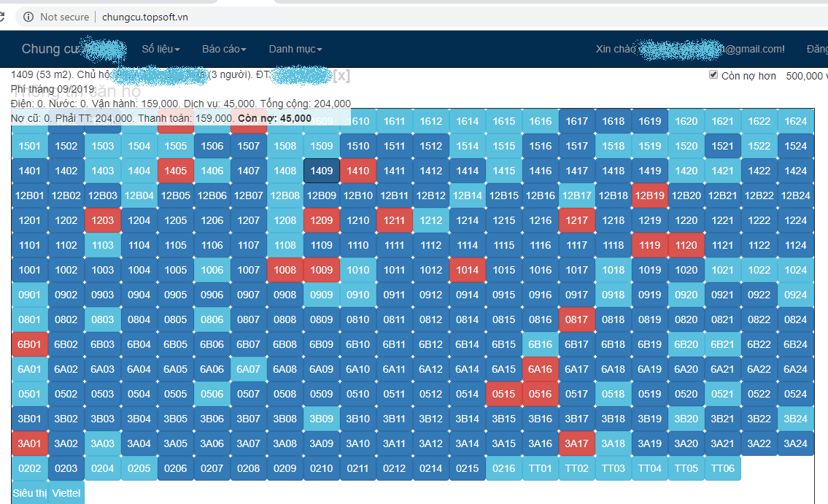Close the apartment info popup with [x]
The height and width of the screenshot is (504, 828).
341,76
